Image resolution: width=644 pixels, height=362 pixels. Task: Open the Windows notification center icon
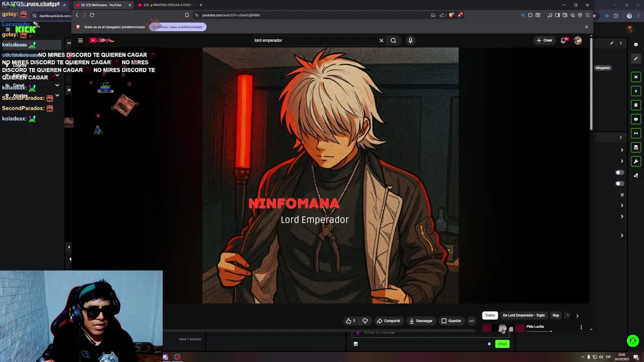click(636, 357)
